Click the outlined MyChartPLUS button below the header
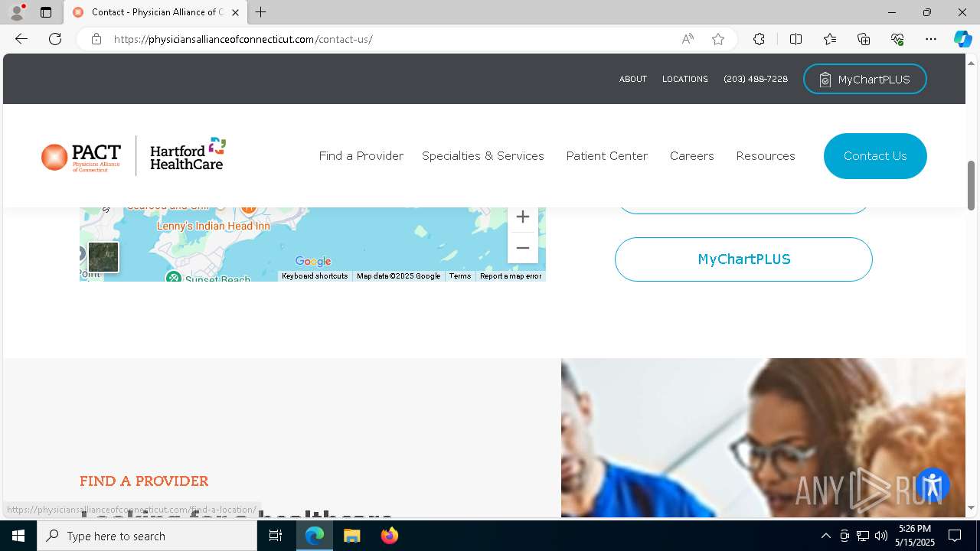The width and height of the screenshot is (980, 551). (743, 259)
